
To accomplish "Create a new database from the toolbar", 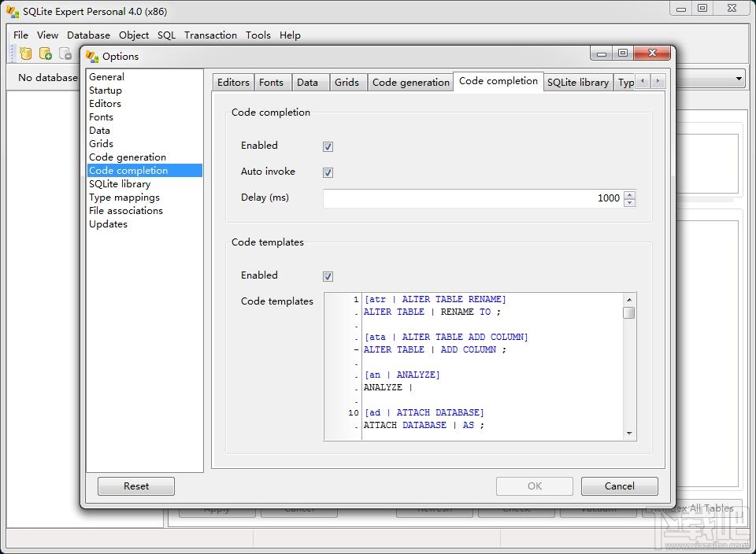I will pos(26,53).
